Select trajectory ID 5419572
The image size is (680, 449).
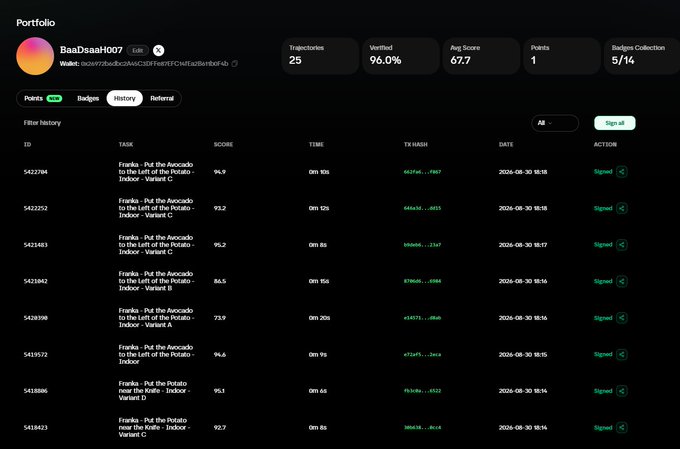tap(36, 354)
